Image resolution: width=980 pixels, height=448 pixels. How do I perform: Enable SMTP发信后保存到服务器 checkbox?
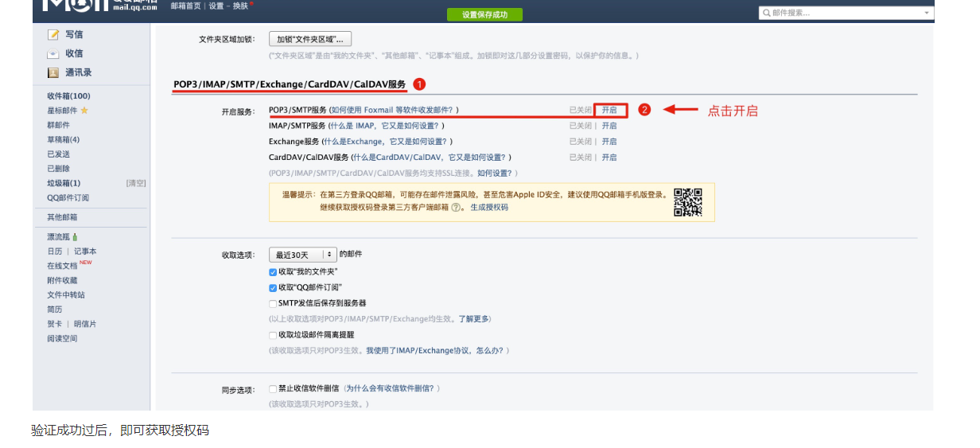coord(273,303)
